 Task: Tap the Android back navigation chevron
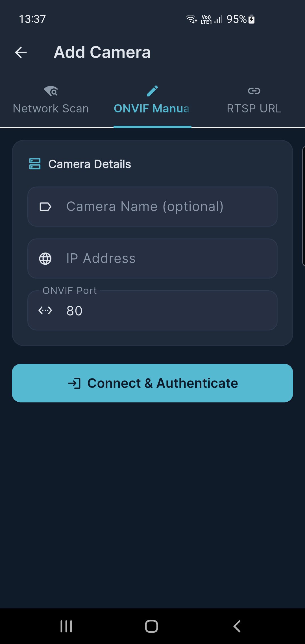(x=237, y=626)
